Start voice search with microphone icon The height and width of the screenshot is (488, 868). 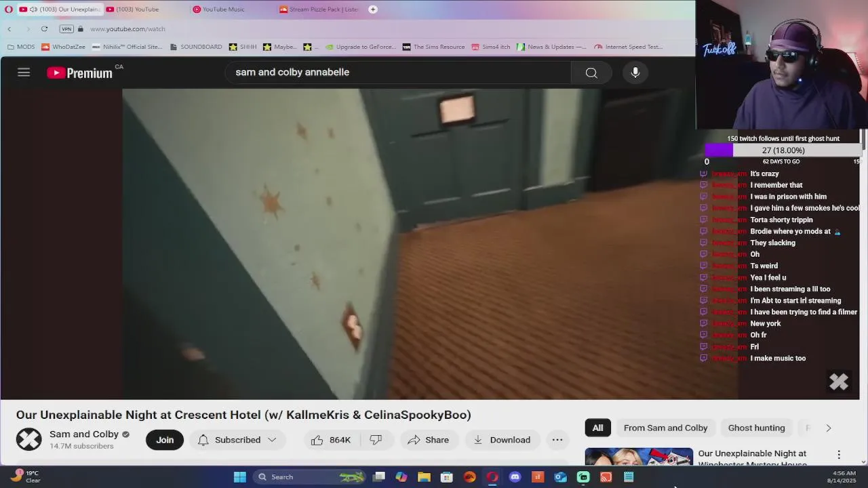pyautogui.click(x=635, y=73)
